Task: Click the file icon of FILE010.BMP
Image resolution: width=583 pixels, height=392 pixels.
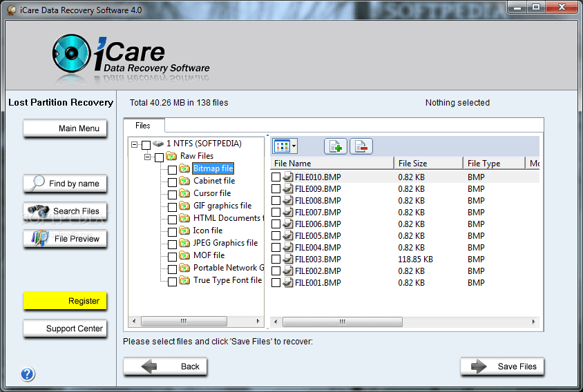Action: pyautogui.click(x=288, y=177)
